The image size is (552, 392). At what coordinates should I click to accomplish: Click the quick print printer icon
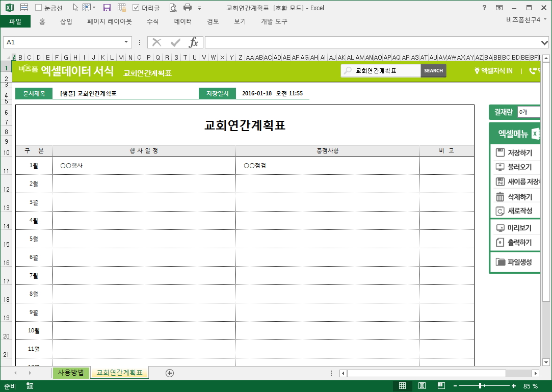[187, 8]
